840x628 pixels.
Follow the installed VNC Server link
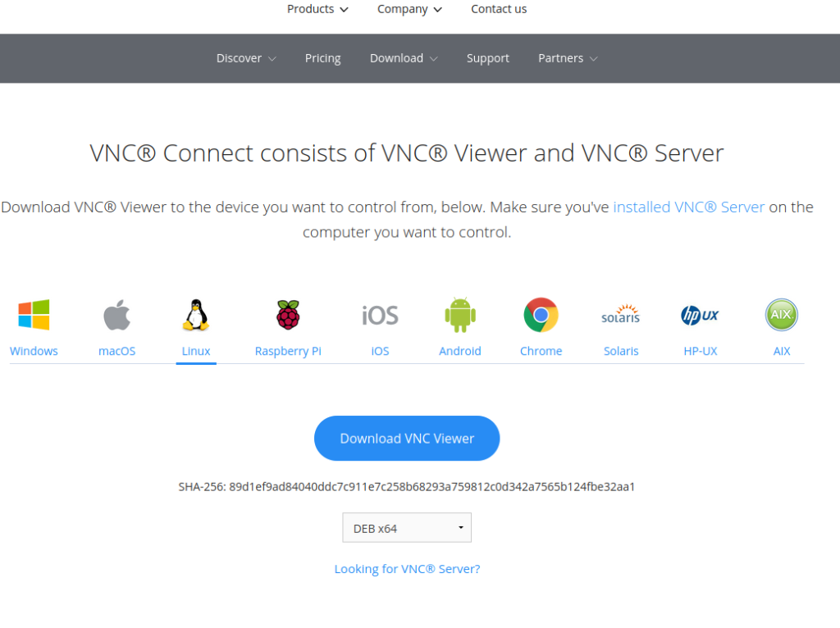688,207
